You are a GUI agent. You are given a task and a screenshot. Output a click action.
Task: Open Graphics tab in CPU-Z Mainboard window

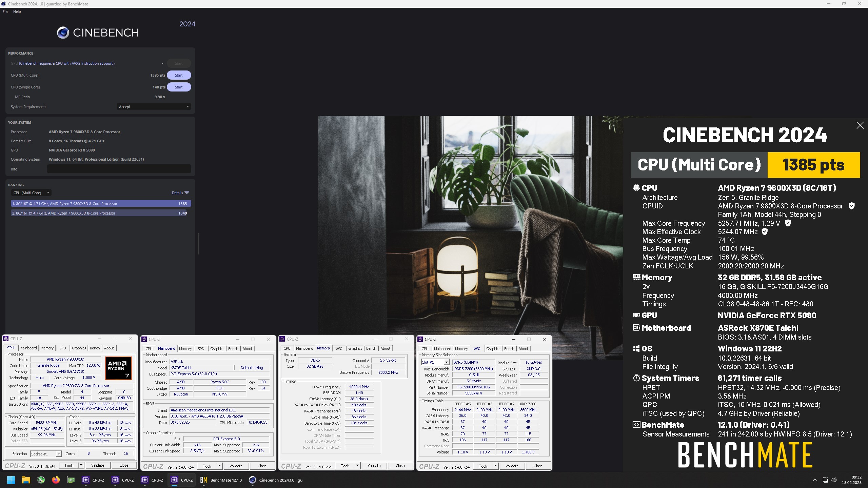click(217, 349)
